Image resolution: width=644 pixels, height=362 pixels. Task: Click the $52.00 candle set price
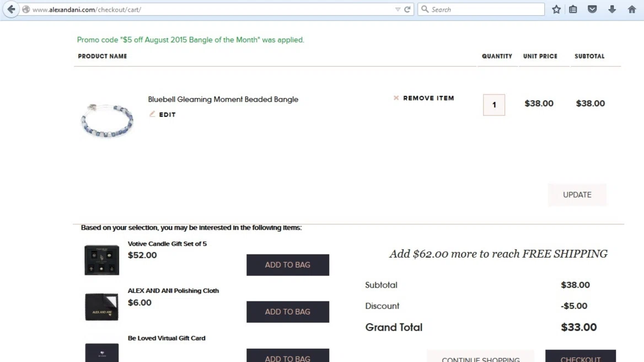pos(142,255)
